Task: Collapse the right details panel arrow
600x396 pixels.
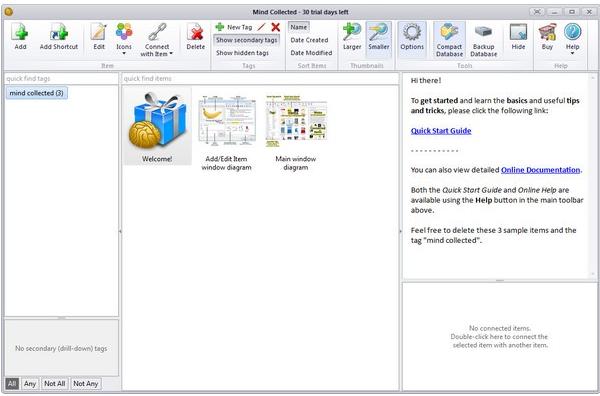Action: (401, 231)
